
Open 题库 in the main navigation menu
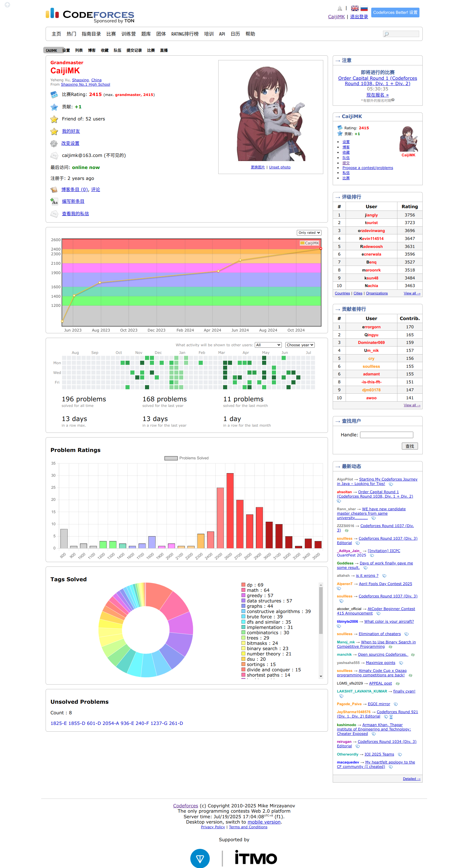pyautogui.click(x=146, y=34)
